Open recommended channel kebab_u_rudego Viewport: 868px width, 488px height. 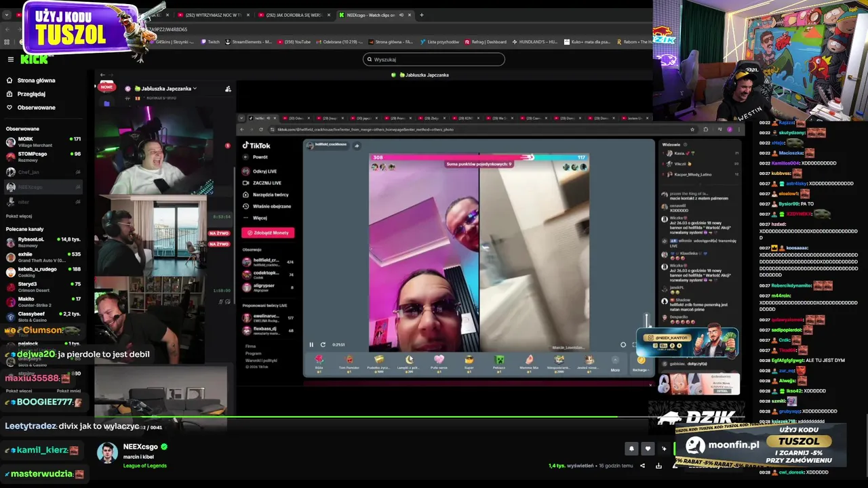click(42, 272)
